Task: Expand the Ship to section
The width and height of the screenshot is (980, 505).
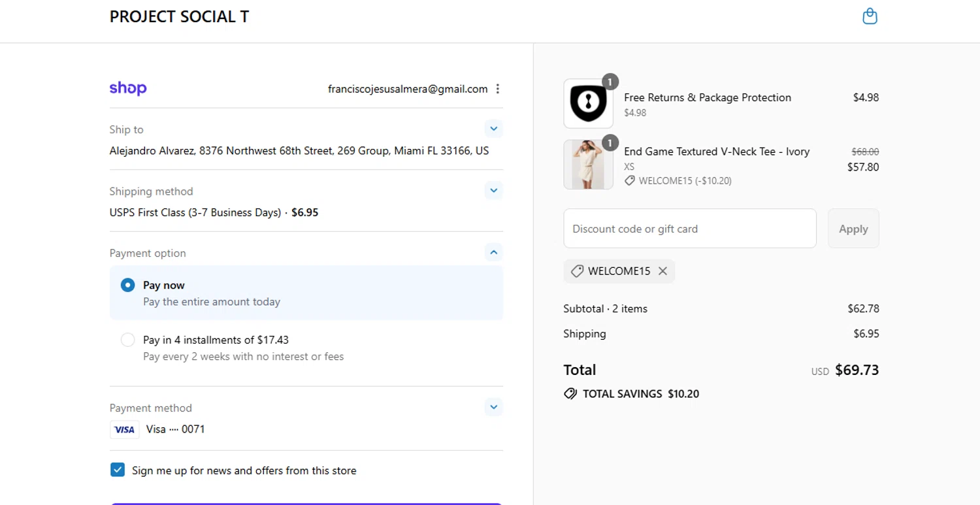Action: click(494, 129)
